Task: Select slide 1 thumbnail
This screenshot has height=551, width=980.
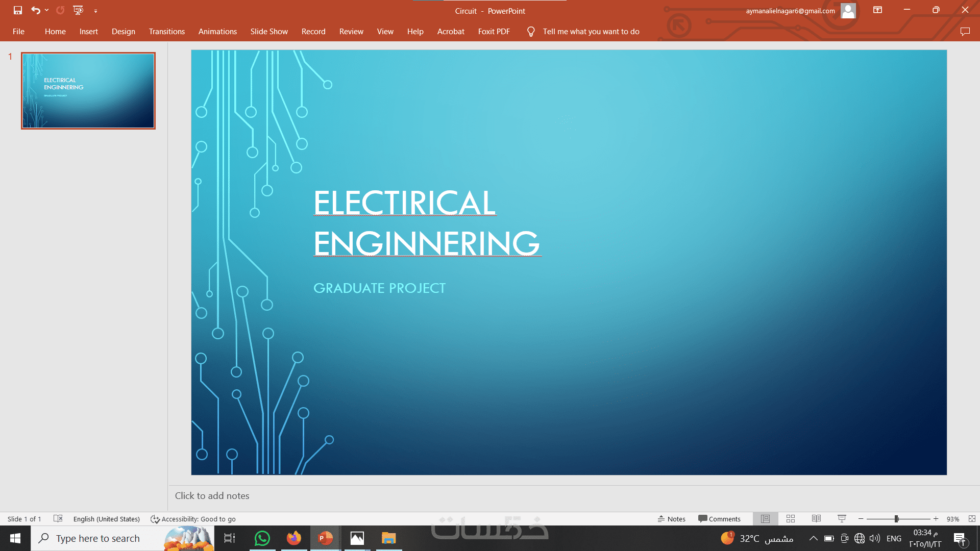Action: pyautogui.click(x=88, y=91)
